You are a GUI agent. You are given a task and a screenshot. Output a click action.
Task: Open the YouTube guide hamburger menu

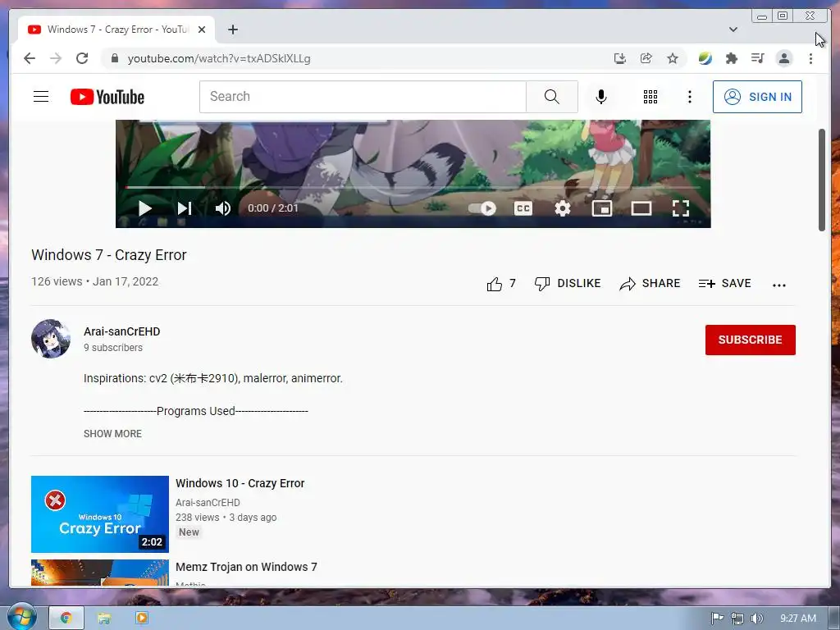(x=41, y=97)
